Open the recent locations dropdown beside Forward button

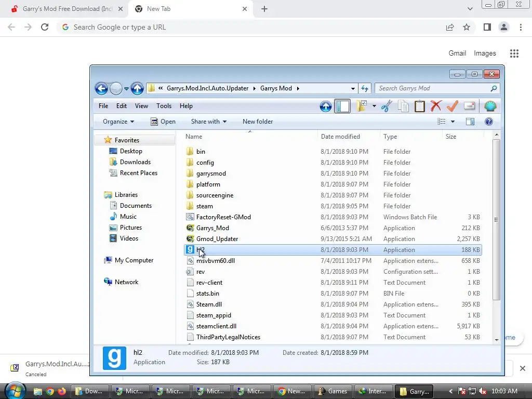pos(126,88)
